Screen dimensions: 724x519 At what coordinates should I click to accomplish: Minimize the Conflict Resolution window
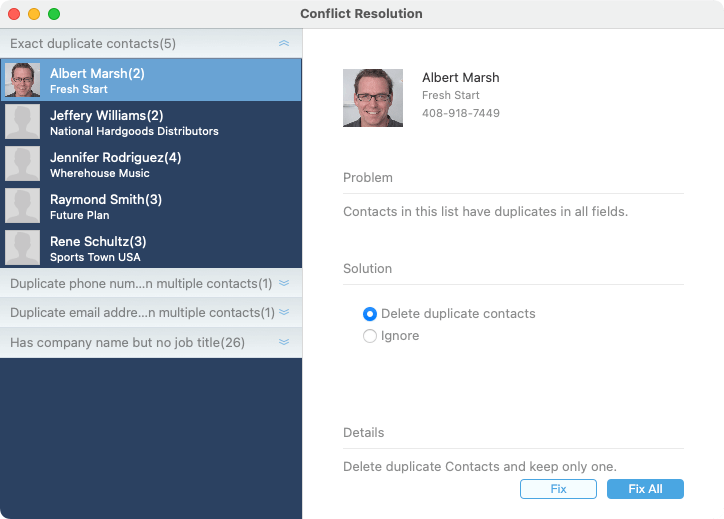(34, 14)
